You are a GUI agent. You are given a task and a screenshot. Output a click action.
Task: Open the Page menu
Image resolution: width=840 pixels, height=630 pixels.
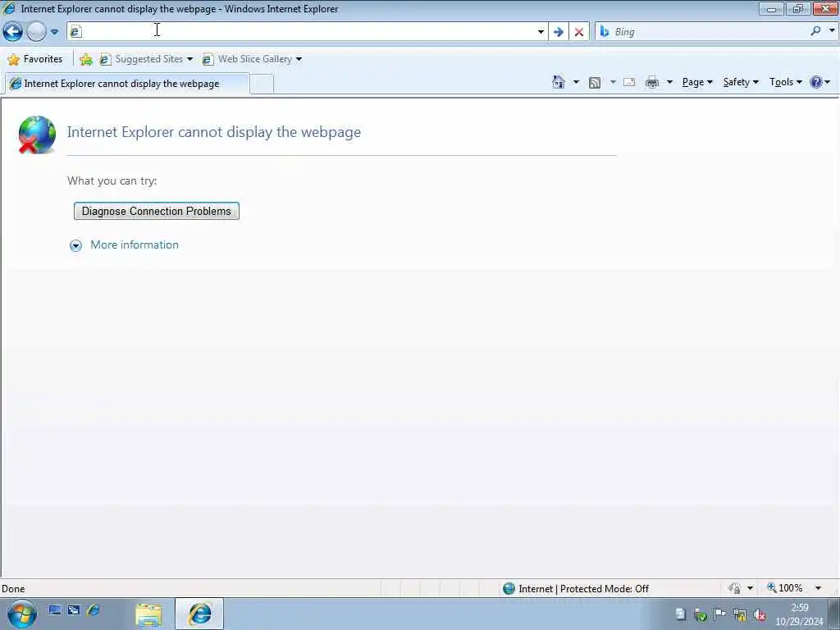tap(697, 82)
